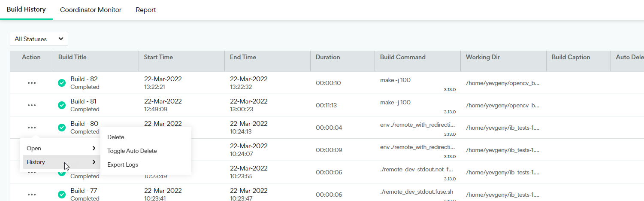644x201 pixels.
Task: Click Build - 77 completed status checkmark
Action: coord(62,195)
